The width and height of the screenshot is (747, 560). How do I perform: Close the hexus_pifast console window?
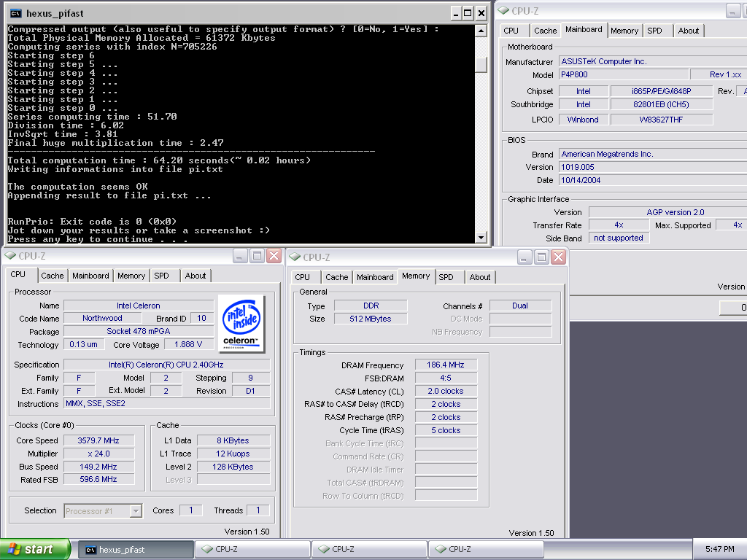point(481,13)
